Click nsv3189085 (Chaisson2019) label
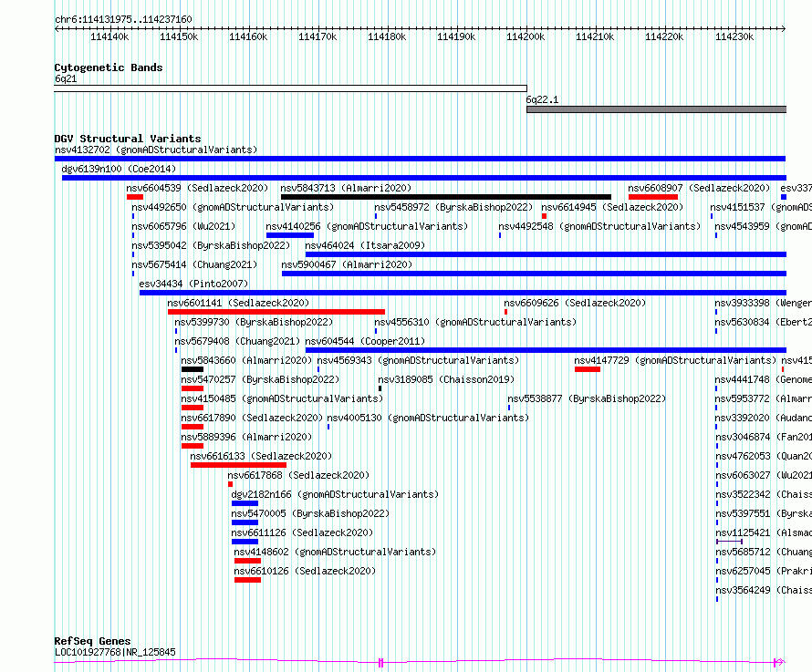 pyautogui.click(x=446, y=379)
